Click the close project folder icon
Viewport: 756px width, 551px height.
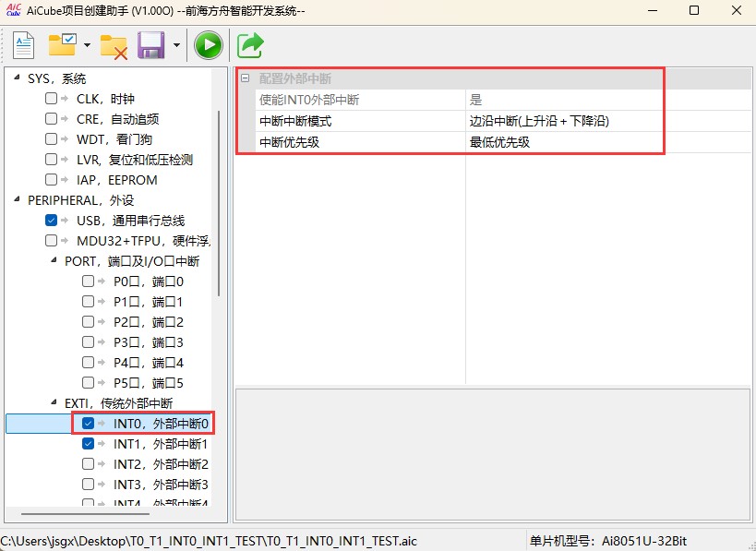point(114,47)
